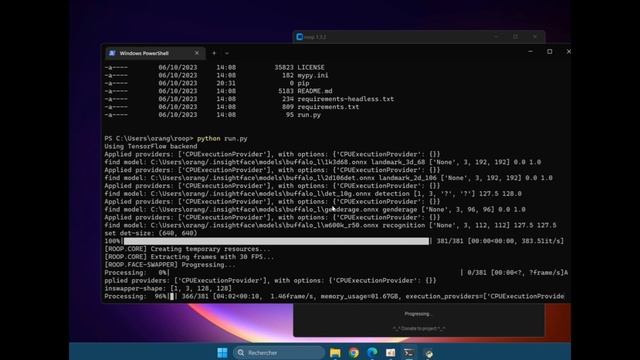
Task: Click the 35823 file size value
Action: point(284,67)
